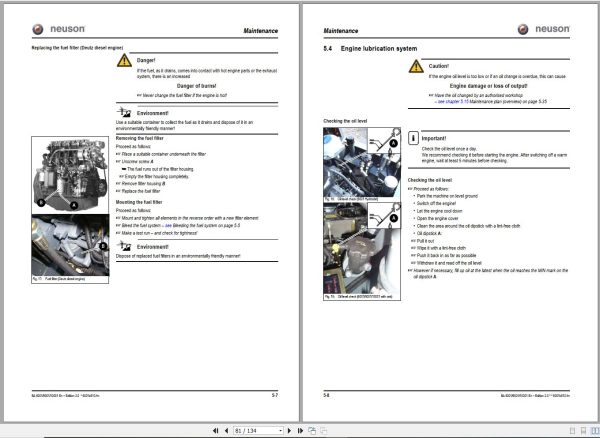
Task: Click the 'Switch off the engine!' line
Action: 436,204
